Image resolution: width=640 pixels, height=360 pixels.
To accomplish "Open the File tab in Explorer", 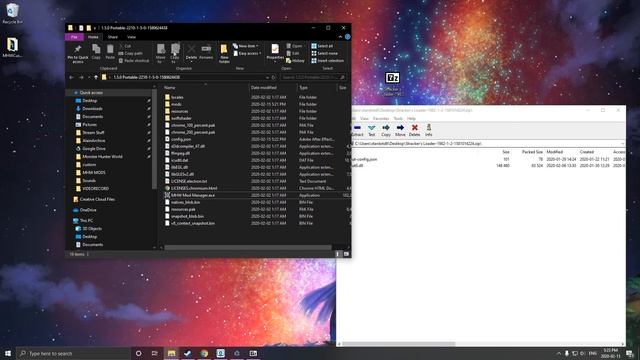I will point(74,37).
